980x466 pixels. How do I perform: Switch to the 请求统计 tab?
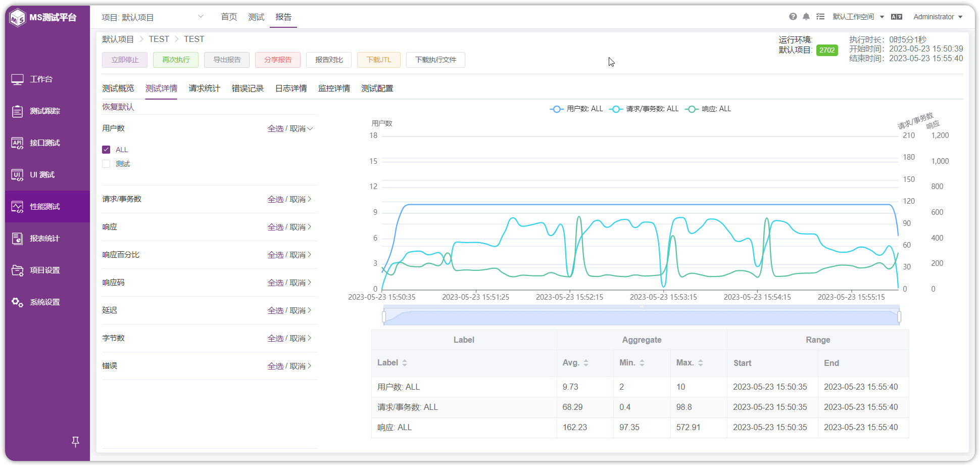(x=204, y=88)
